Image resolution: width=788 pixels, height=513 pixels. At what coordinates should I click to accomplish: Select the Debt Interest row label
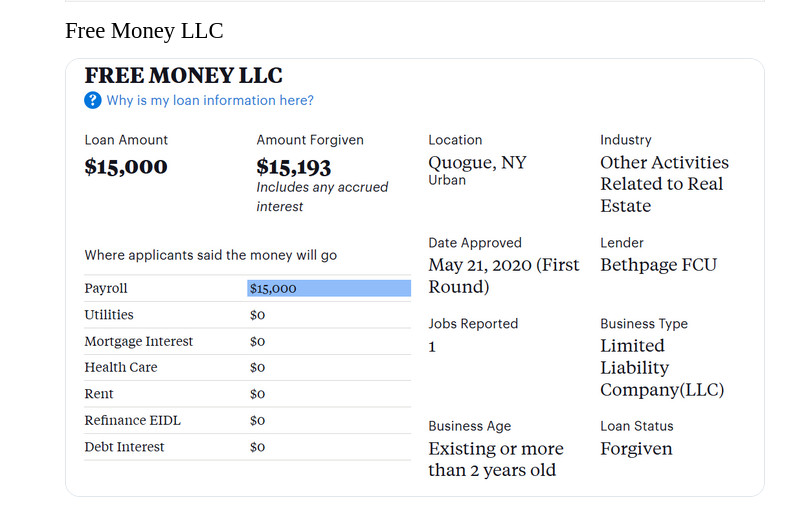click(124, 447)
